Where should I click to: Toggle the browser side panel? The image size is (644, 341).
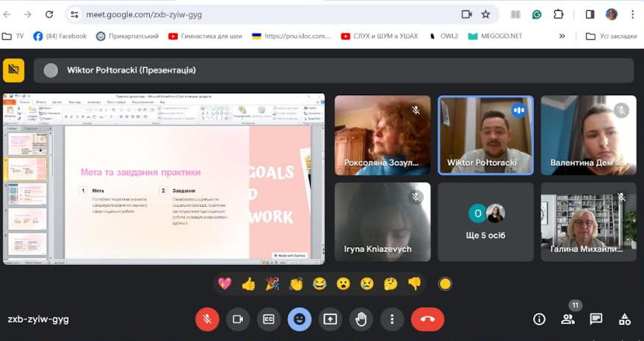[x=590, y=15]
